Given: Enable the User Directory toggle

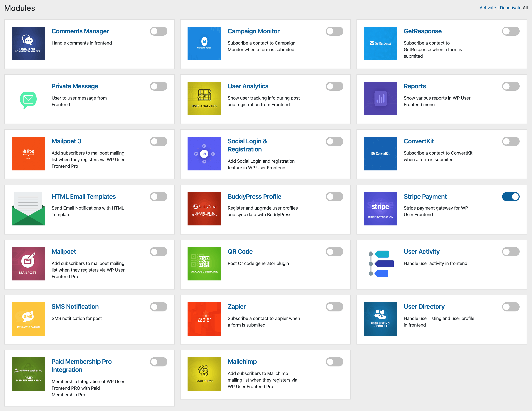Looking at the screenshot, I should 511,307.
